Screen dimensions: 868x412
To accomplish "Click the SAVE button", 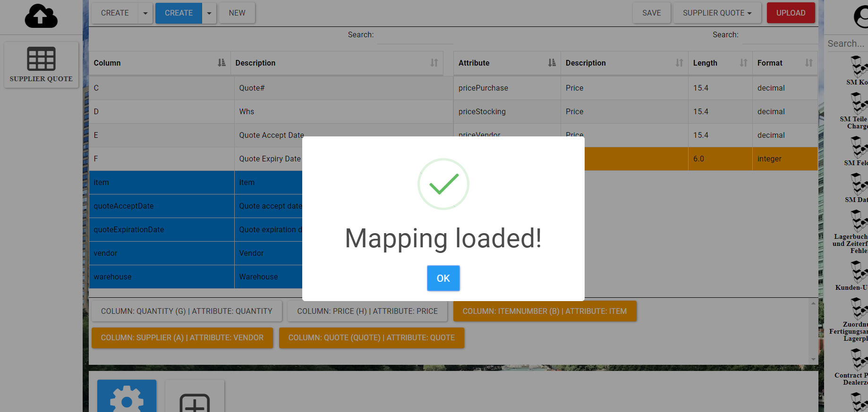I will [x=651, y=13].
